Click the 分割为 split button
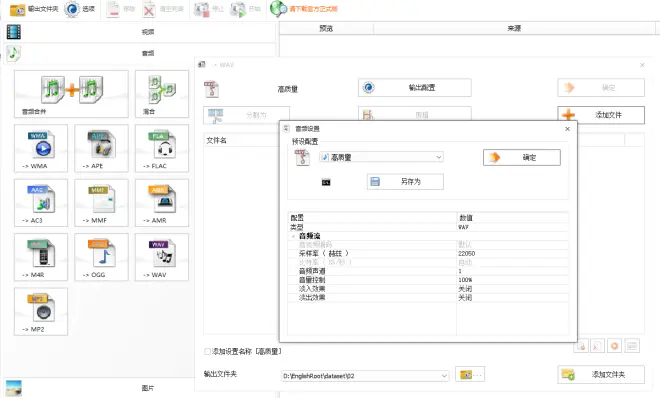Screen dimensions: 660x398 [x=247, y=115]
